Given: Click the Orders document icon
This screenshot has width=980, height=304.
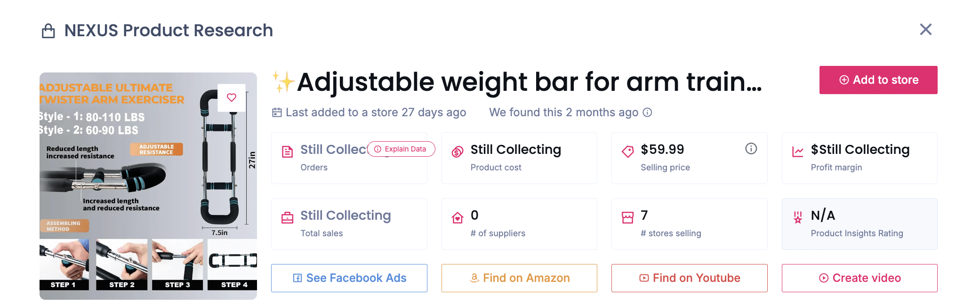Looking at the screenshot, I should [x=287, y=152].
